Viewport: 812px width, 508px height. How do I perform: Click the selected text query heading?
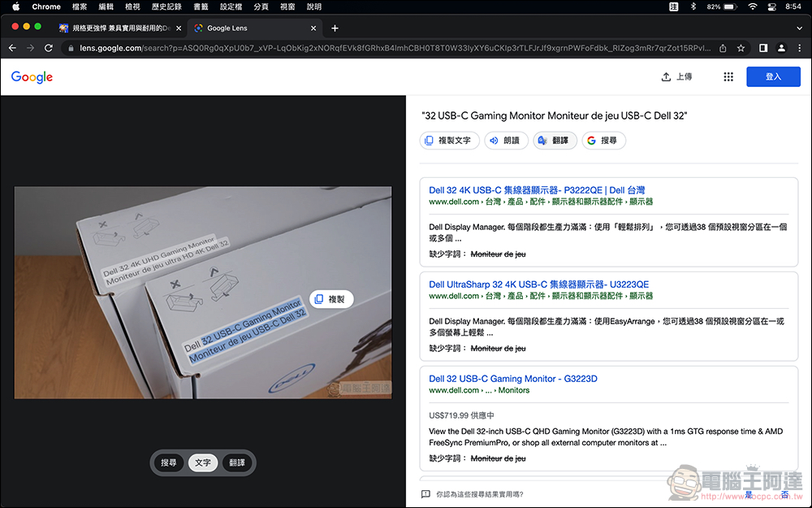pos(554,115)
